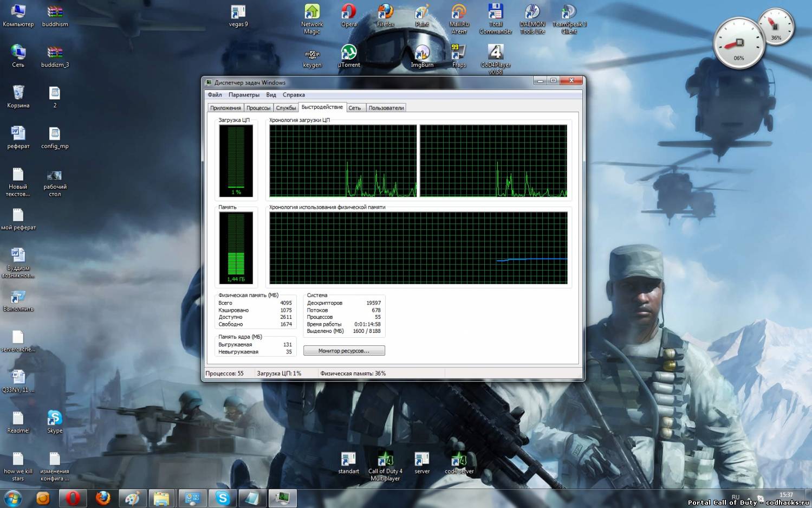
Task: Open the Файл menu in Task Manager
Action: pyautogui.click(x=215, y=95)
